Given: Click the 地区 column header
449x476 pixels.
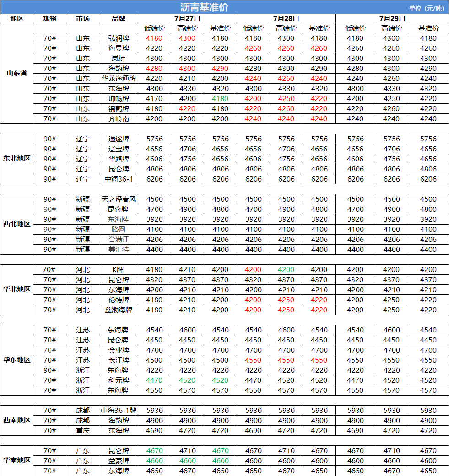Looking at the screenshot, I should [x=16, y=19].
